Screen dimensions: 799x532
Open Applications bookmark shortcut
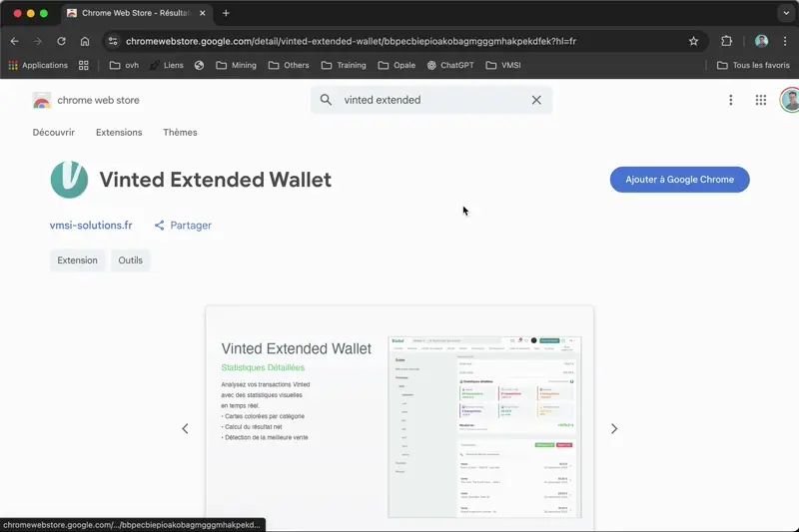pos(38,65)
